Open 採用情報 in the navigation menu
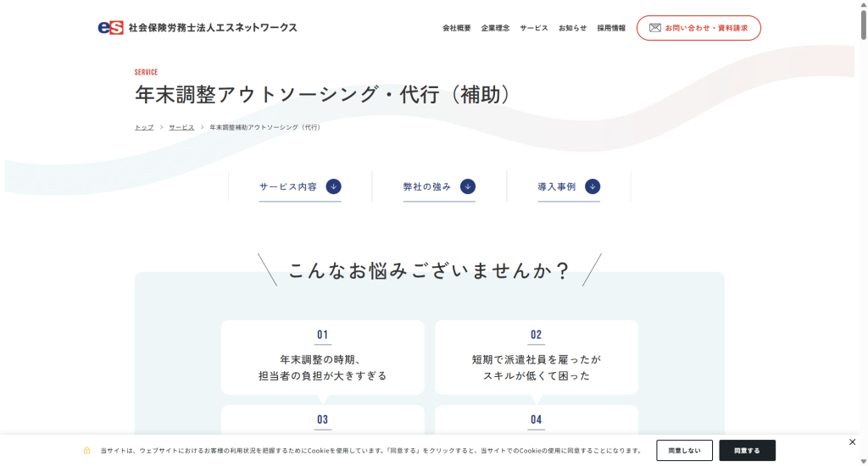 tap(611, 28)
